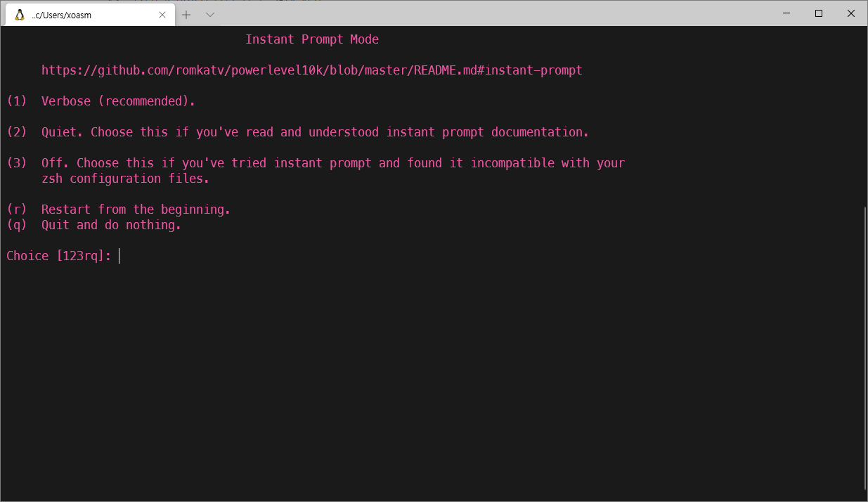Click the 'Choice [123rq]:' prompt
Screen dimensions: 868x502
tap(59, 256)
